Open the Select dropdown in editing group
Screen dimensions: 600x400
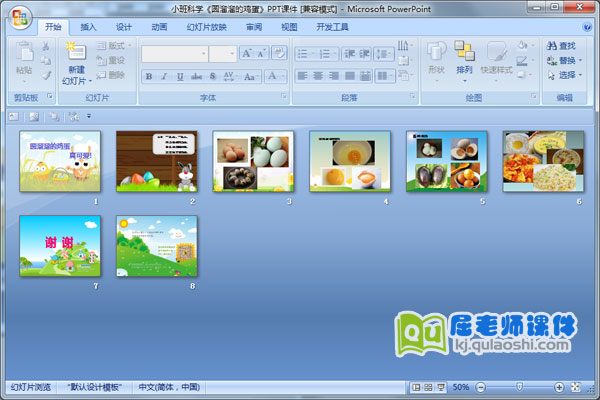[x=564, y=75]
